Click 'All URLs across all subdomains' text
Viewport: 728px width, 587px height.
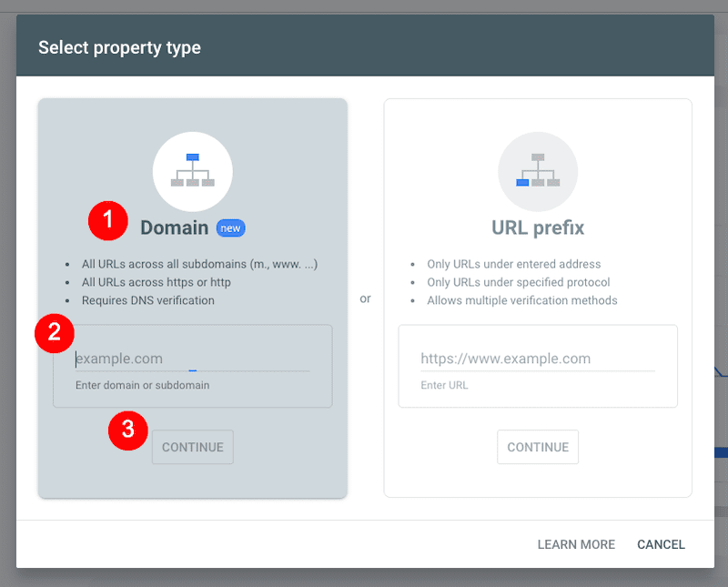pyautogui.click(x=199, y=264)
